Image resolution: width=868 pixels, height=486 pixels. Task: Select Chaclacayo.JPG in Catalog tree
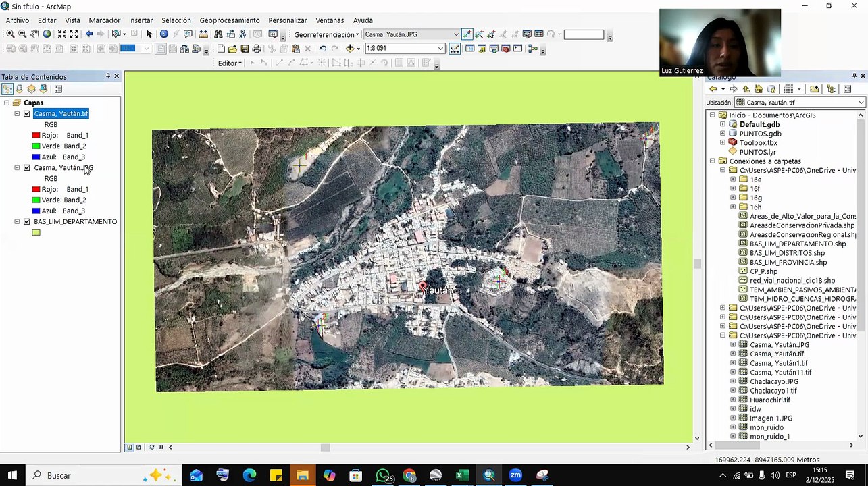[773, 381]
